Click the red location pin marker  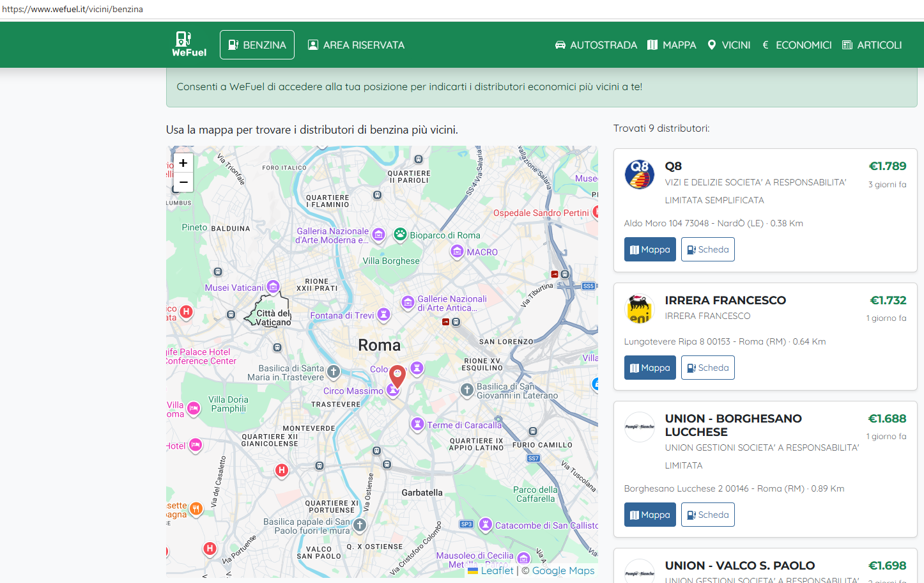pyautogui.click(x=397, y=376)
